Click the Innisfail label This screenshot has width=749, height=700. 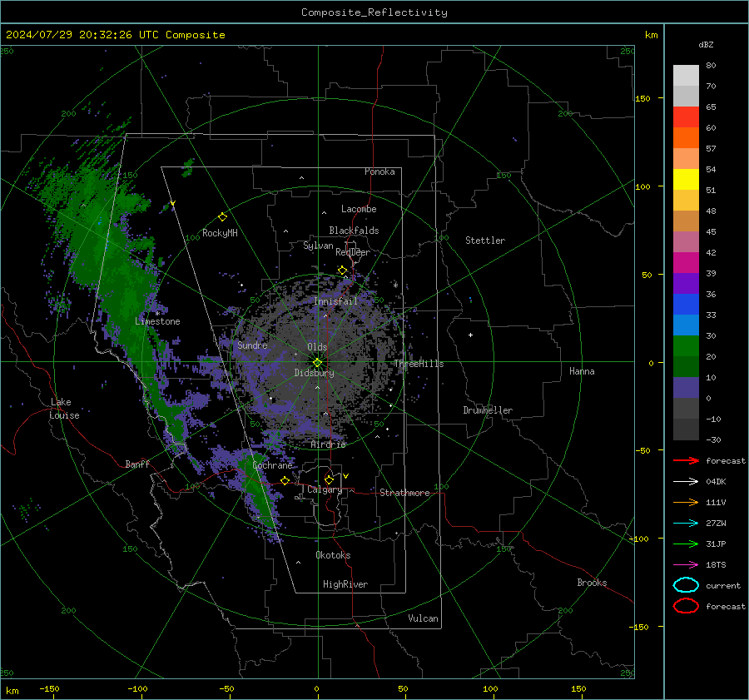point(335,301)
